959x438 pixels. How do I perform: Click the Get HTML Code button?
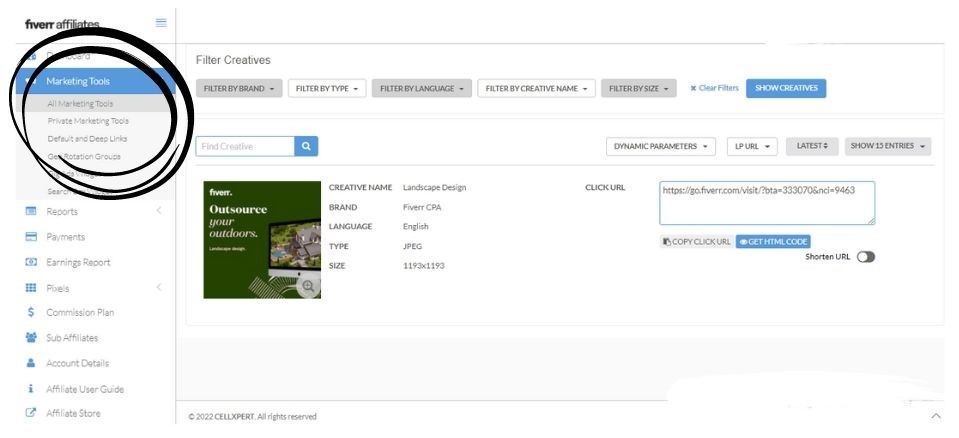pos(773,242)
